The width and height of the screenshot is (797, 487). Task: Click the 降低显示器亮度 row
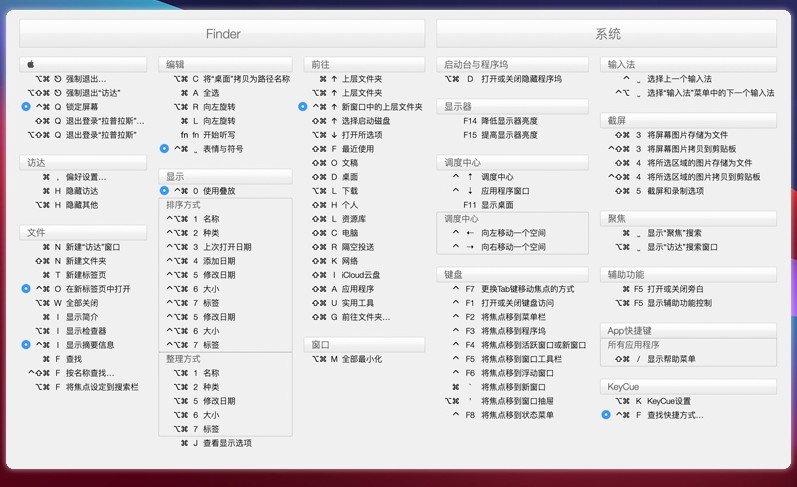tap(501, 120)
